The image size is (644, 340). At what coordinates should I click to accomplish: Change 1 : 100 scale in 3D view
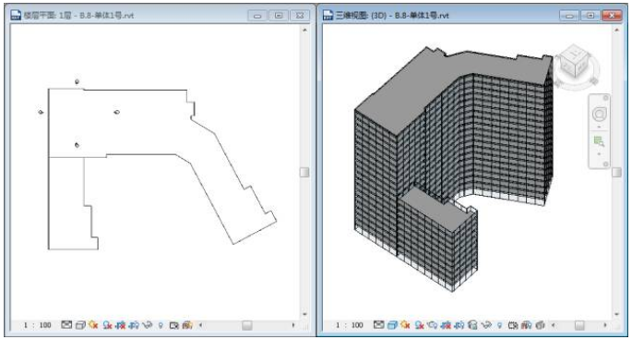pos(350,325)
